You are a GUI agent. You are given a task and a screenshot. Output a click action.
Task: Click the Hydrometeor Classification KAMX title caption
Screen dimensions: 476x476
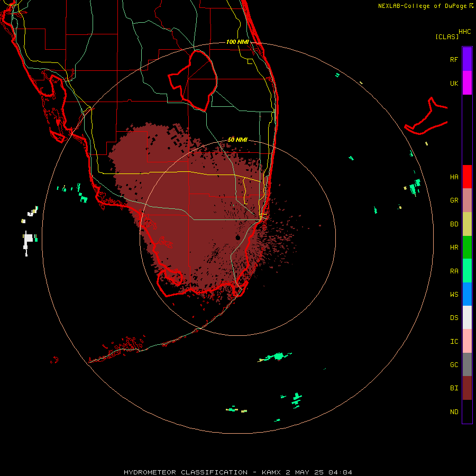[x=238, y=472]
